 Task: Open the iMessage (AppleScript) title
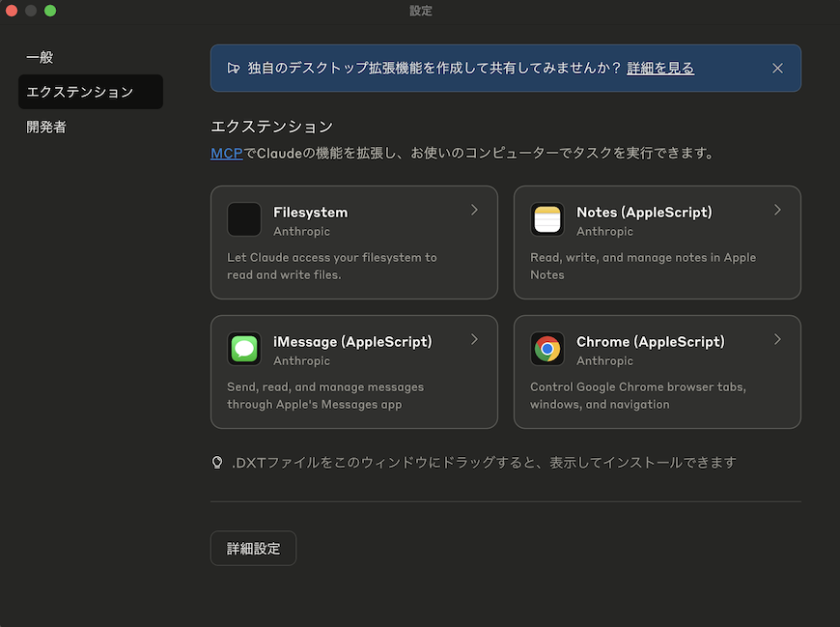352,342
